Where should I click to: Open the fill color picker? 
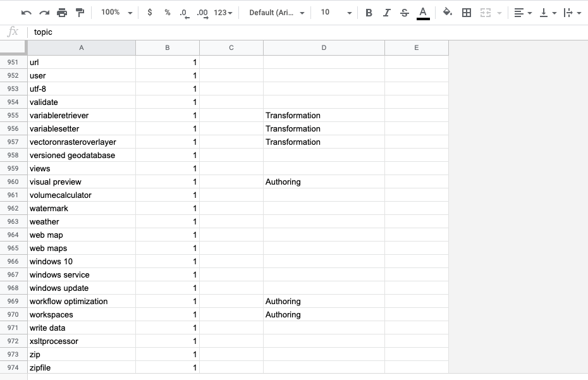point(446,11)
